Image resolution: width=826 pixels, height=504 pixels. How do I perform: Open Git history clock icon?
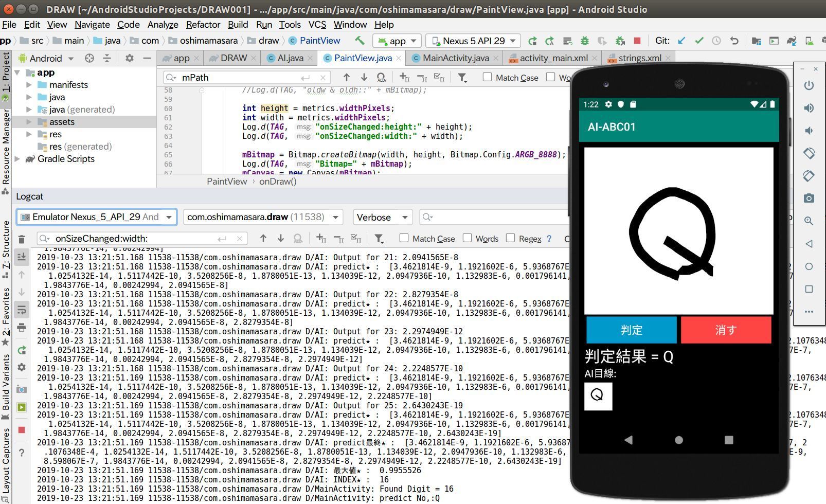tap(716, 41)
